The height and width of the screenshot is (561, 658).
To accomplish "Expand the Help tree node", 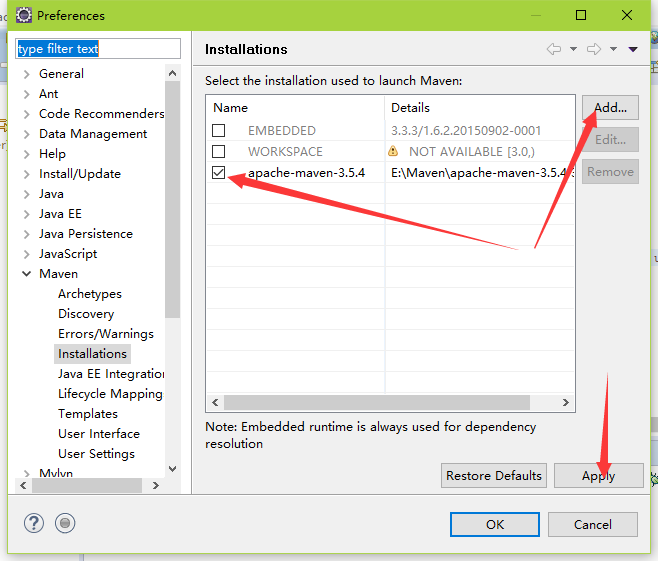I will coord(26,154).
